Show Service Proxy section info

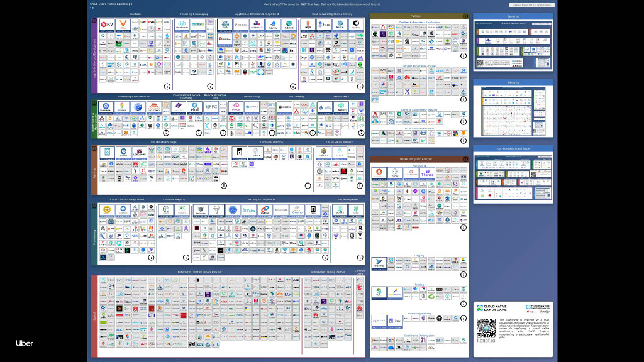coord(272,133)
